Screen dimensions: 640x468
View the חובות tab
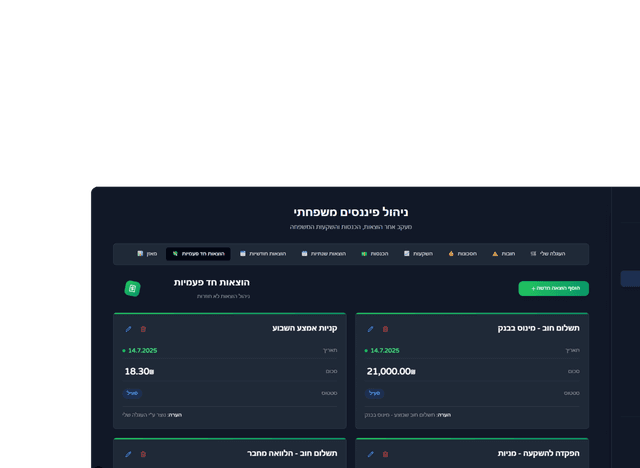[504, 254]
